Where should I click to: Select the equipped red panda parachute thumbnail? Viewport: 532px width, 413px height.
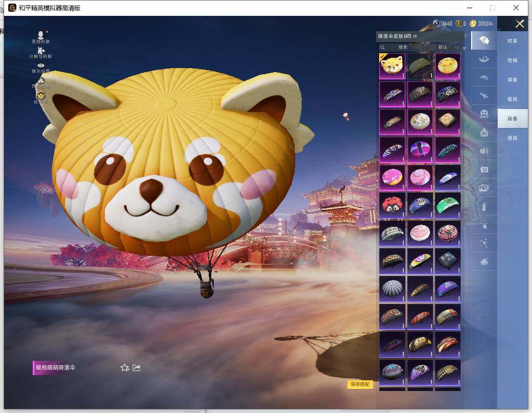392,66
